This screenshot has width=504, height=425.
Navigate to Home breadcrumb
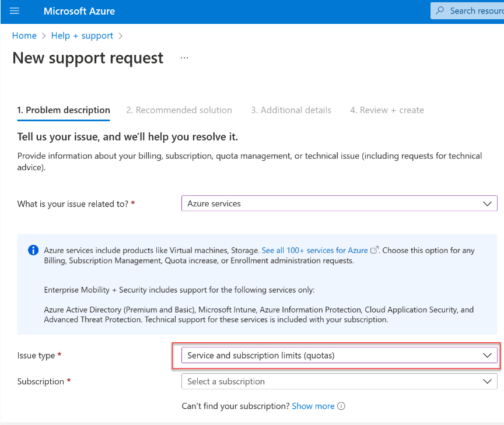coord(24,36)
